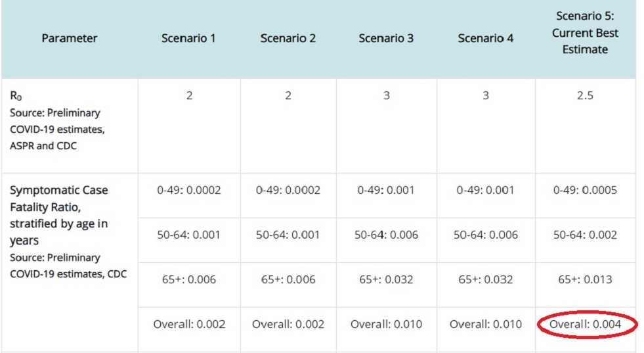This screenshot has width=644, height=353.
Task: Click 50-64: 0.001 under Scenario 1
Action: (188, 235)
